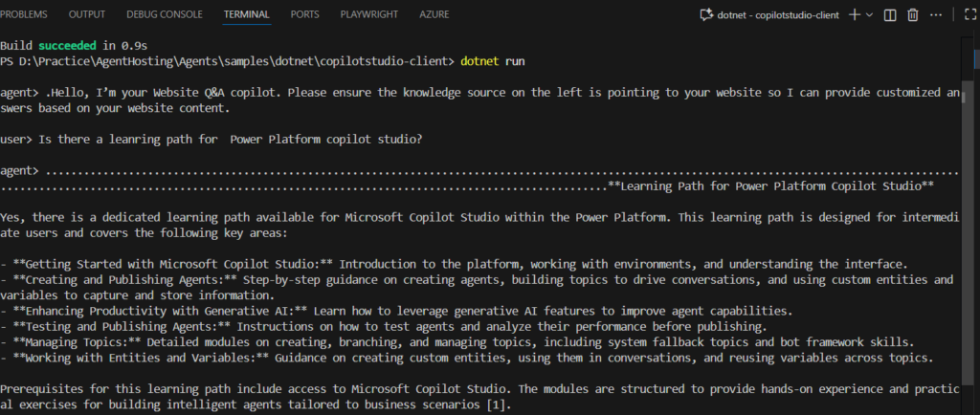
Task: Kill terminal using the trash icon
Action: pos(913,15)
